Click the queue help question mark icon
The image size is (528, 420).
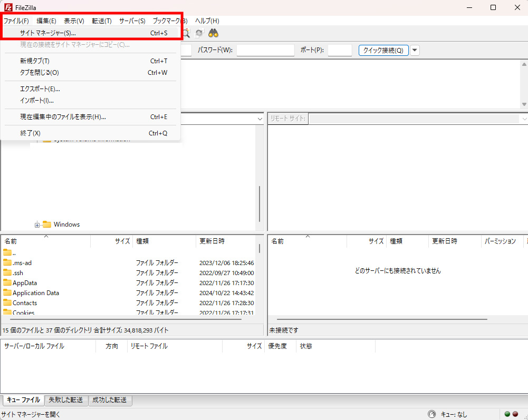point(431,414)
